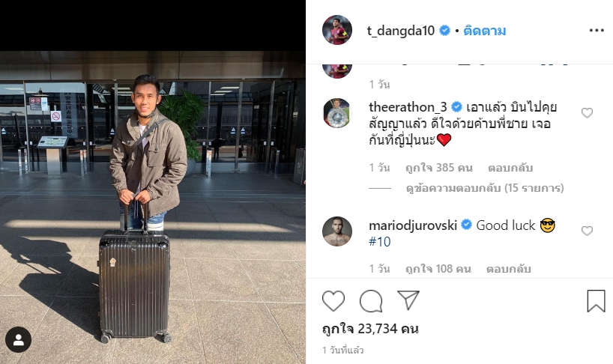Like mariodjurovski's comment with heart
Screen dimensions: 613x364
587,231
